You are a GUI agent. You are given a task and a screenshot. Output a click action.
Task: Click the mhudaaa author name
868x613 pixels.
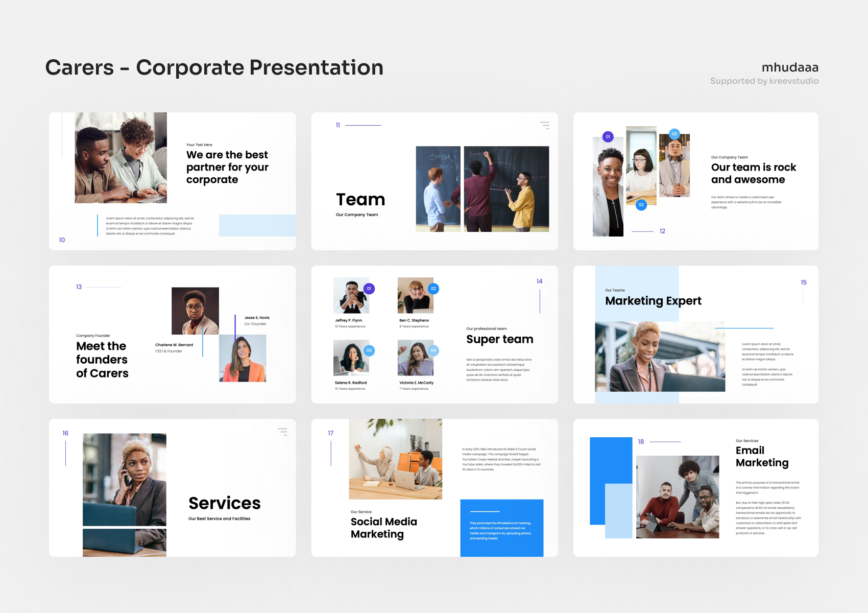tap(789, 67)
